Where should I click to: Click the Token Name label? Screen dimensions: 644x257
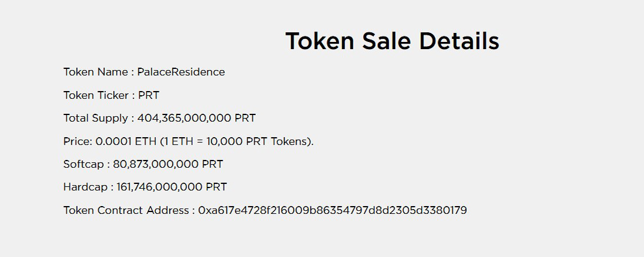96,72
